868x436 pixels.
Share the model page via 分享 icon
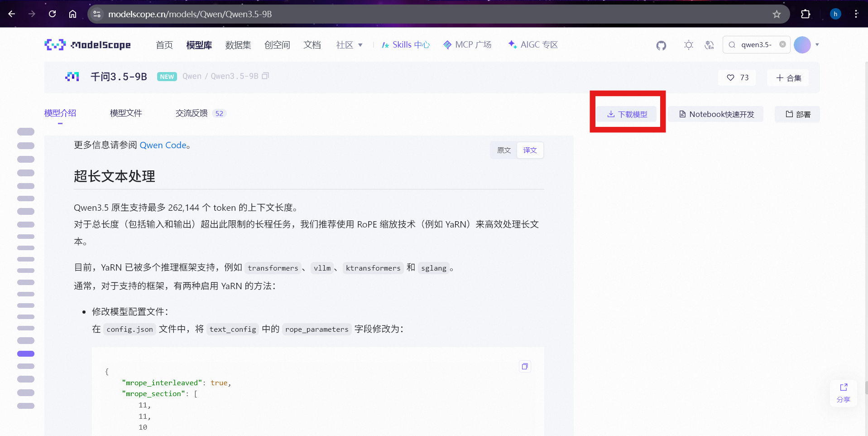[x=843, y=393]
